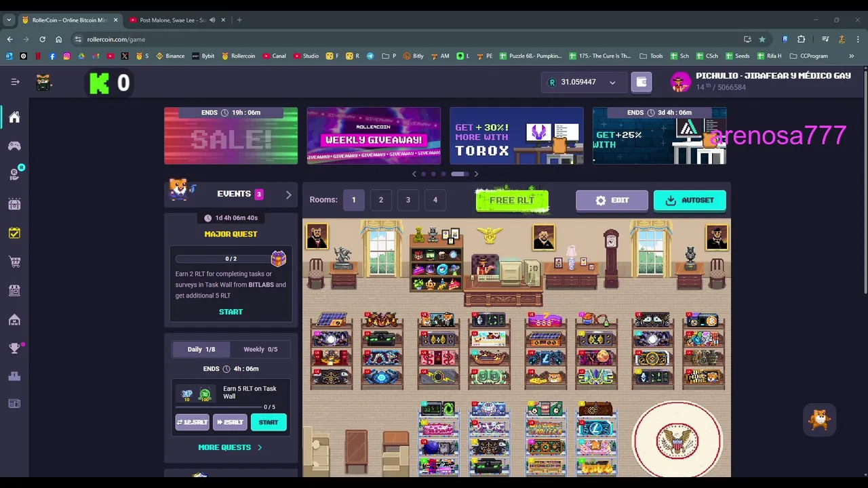Switch to the Daily 1/8 quests tab
Image resolution: width=868 pixels, height=488 pixels.
click(x=201, y=350)
